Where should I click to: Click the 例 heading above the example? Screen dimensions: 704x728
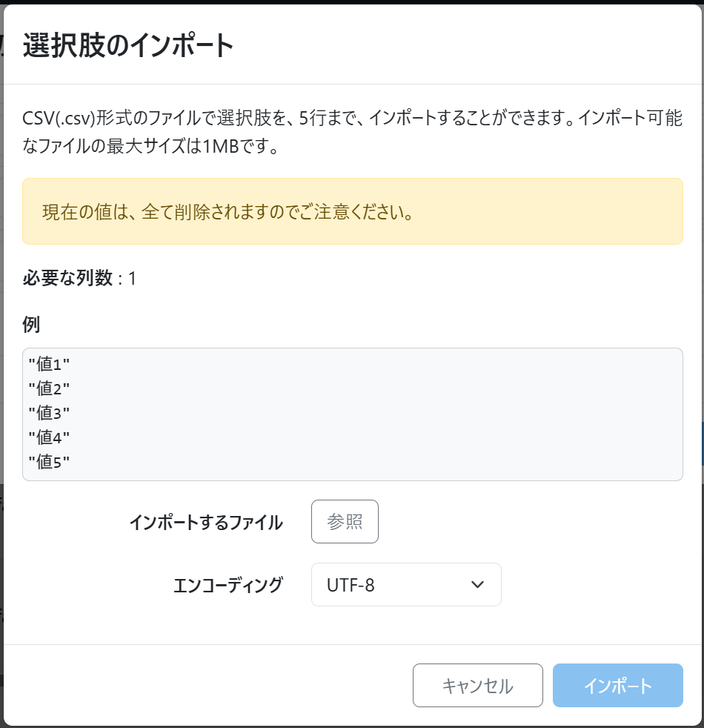31,324
